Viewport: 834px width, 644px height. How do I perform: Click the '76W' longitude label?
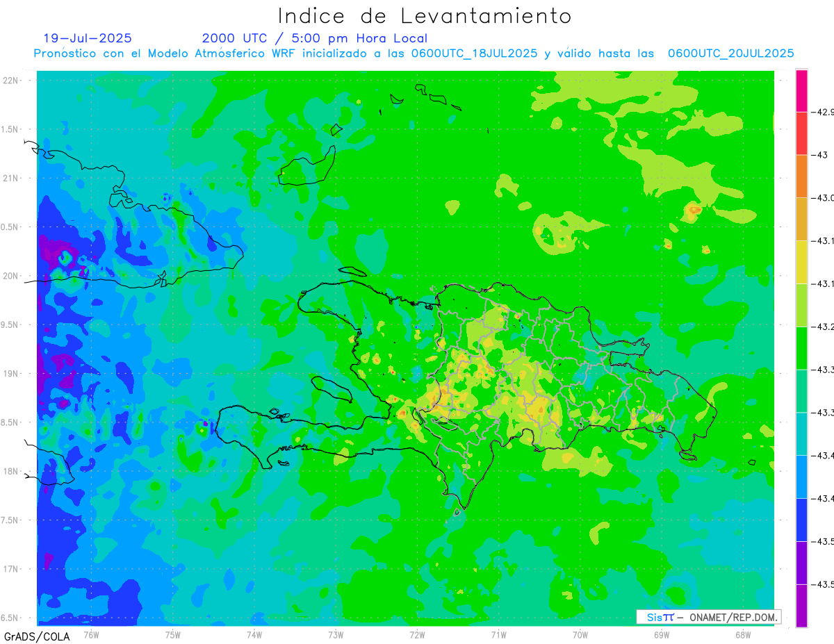(x=91, y=634)
